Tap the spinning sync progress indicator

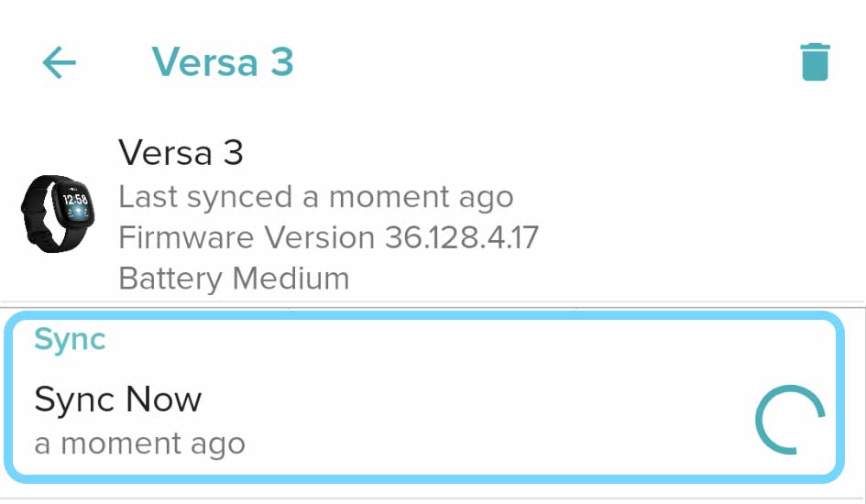(789, 419)
